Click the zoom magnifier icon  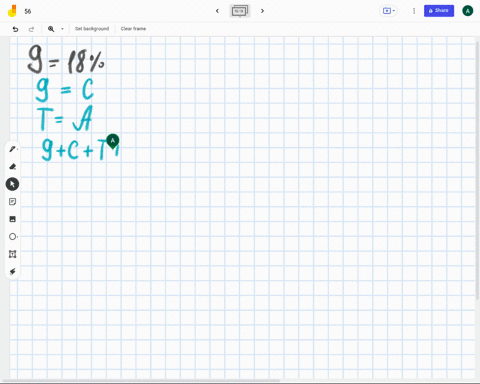pyautogui.click(x=51, y=29)
